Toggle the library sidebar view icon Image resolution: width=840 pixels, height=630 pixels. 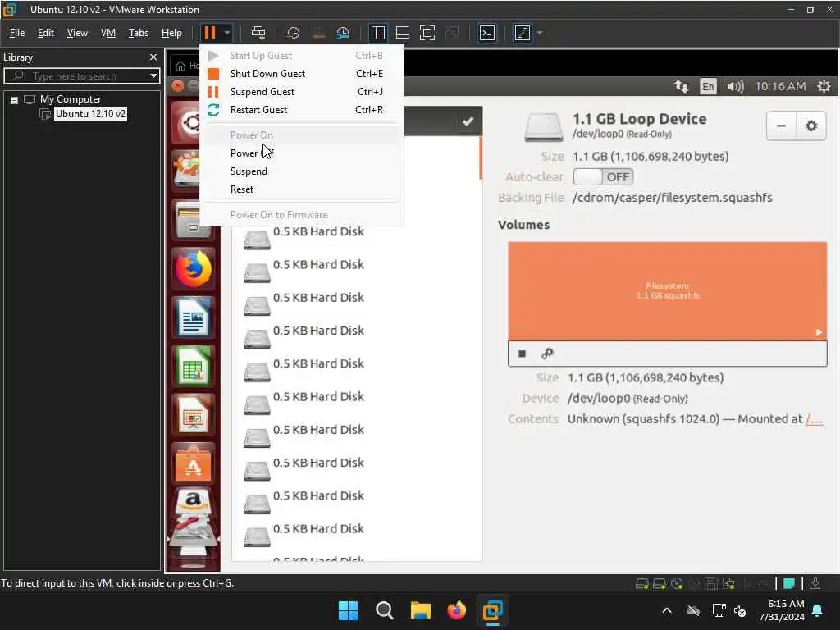point(377,33)
